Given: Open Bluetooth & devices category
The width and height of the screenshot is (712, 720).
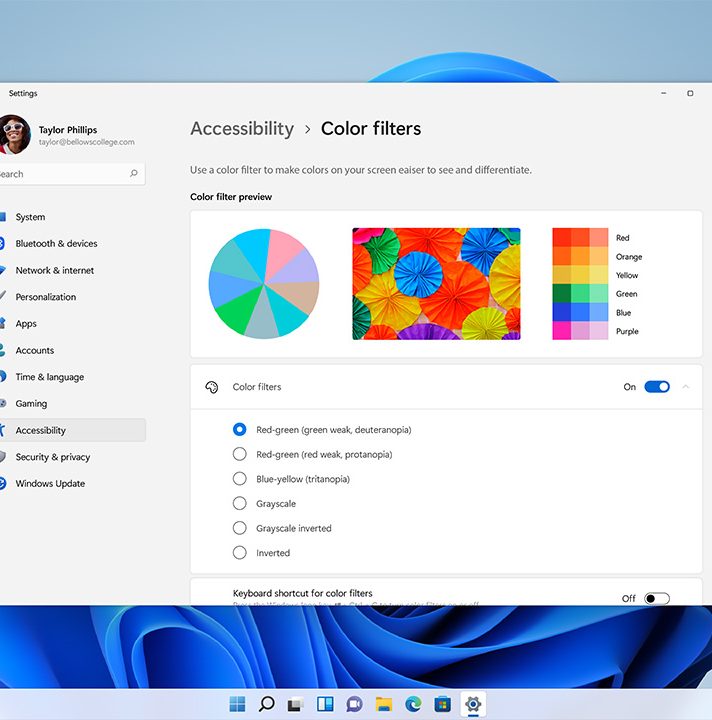Looking at the screenshot, I should tap(56, 243).
